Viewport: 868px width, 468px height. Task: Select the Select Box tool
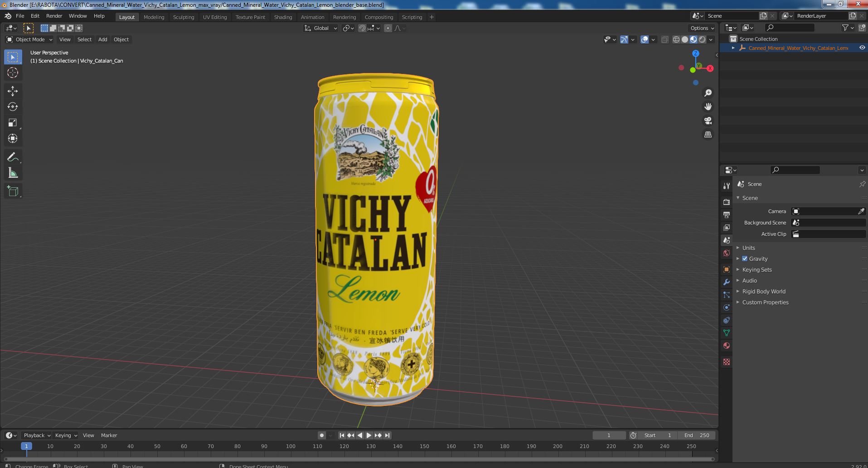coord(13,57)
